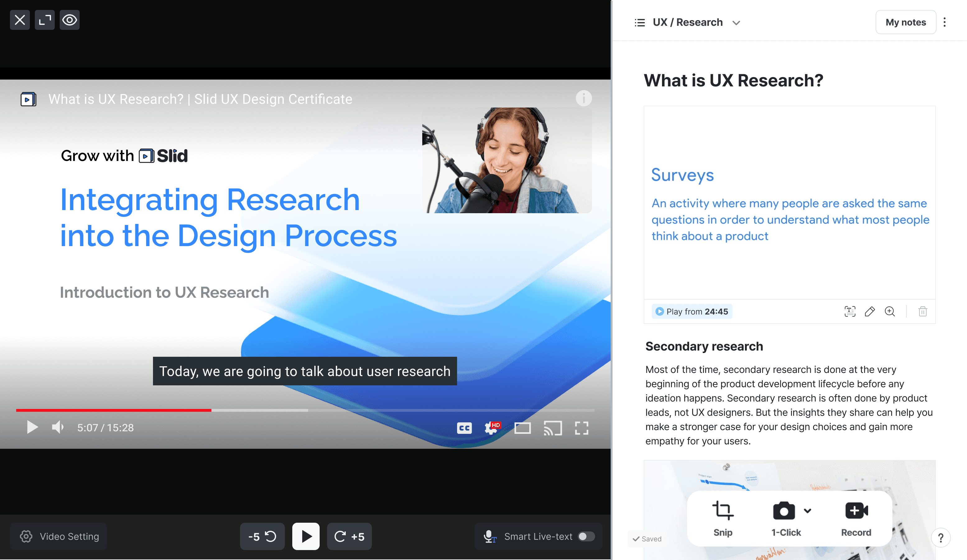Open the HD quality settings gear
The width and height of the screenshot is (967, 560).
(492, 428)
